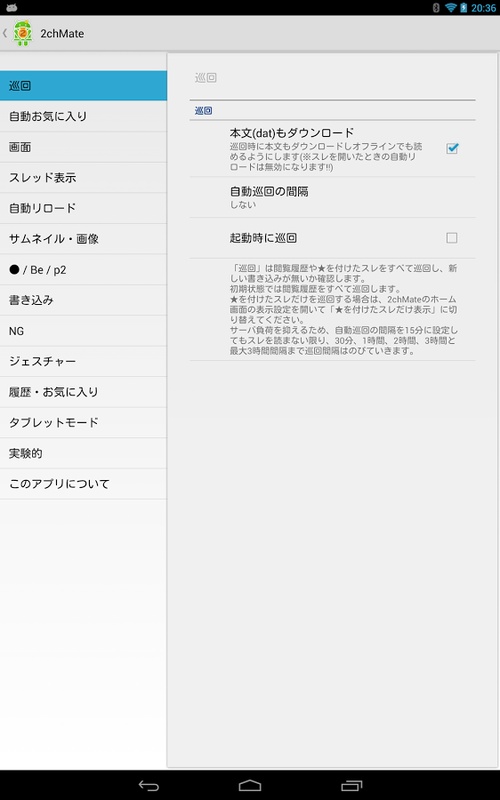Select the 画面 settings category
The height and width of the screenshot is (800, 500).
83,147
